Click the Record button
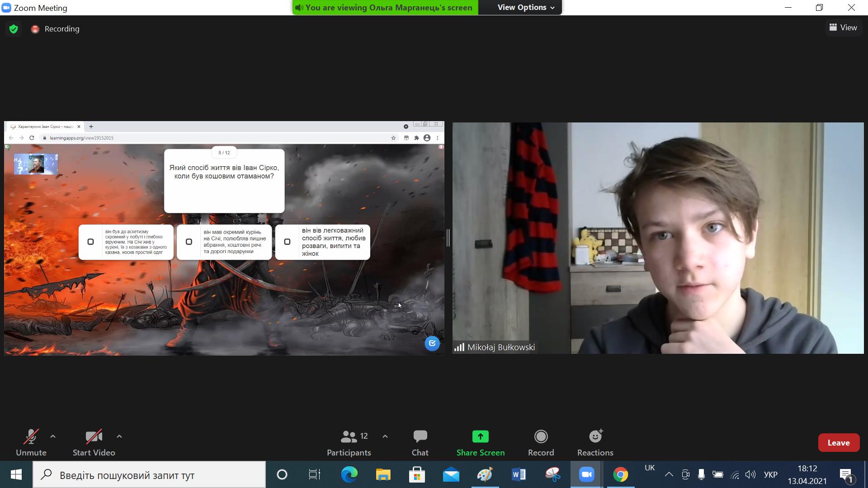868x488 pixels. point(541,443)
